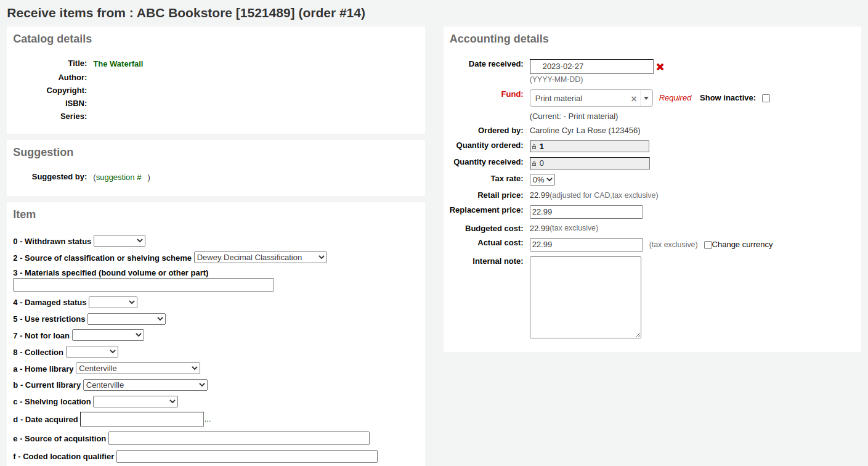Open the Current library dropdown
This screenshot has height=466, width=868.
[x=145, y=384]
